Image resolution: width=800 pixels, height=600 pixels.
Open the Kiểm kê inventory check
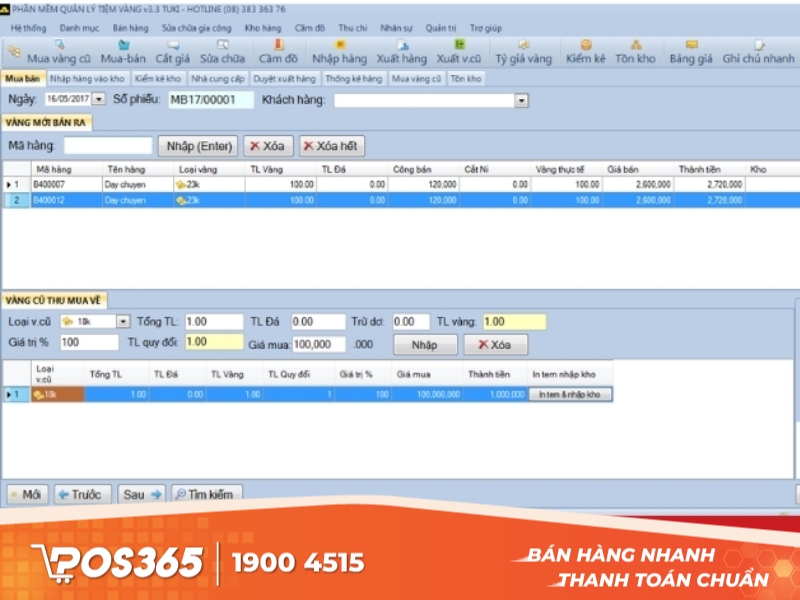pyautogui.click(x=586, y=52)
